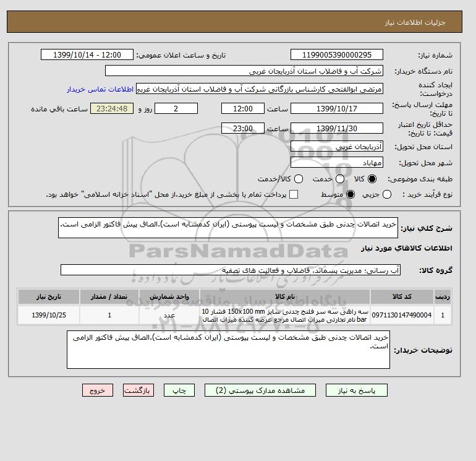The height and width of the screenshot is (461, 476).
Task: Click the item name cell سه راهی
Action: 285,315
